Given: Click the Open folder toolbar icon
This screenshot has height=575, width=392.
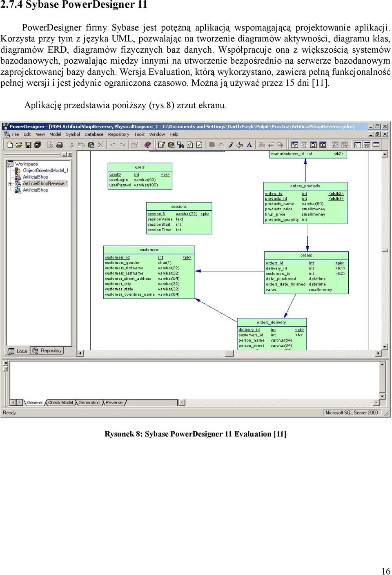Looking at the screenshot, I should [x=19, y=145].
